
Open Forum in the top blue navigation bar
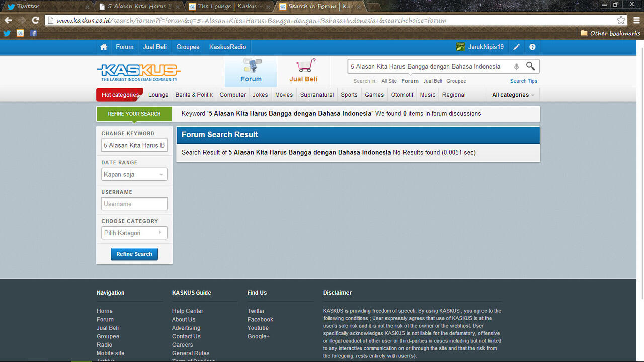pyautogui.click(x=125, y=47)
